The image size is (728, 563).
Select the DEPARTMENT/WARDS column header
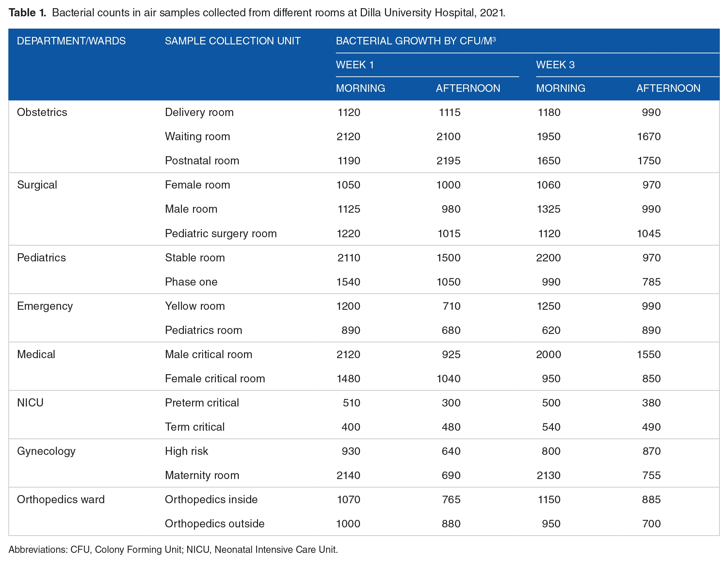[71, 41]
